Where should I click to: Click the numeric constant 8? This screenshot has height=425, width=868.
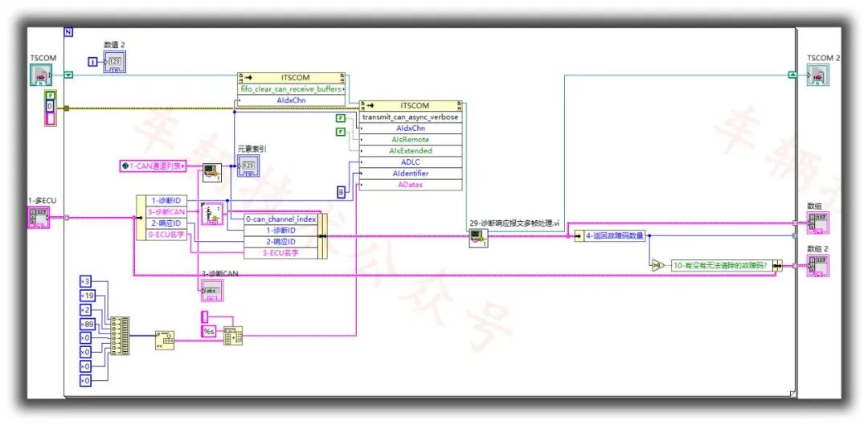click(342, 192)
